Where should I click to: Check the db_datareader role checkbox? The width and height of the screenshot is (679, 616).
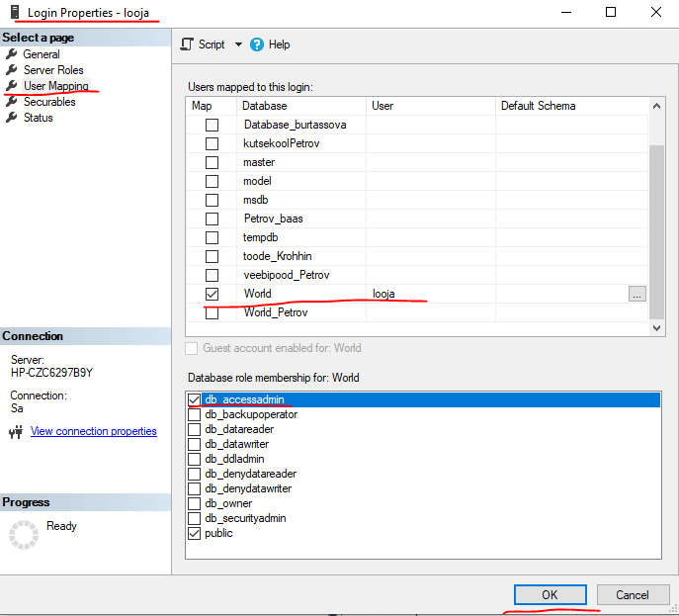point(194,429)
